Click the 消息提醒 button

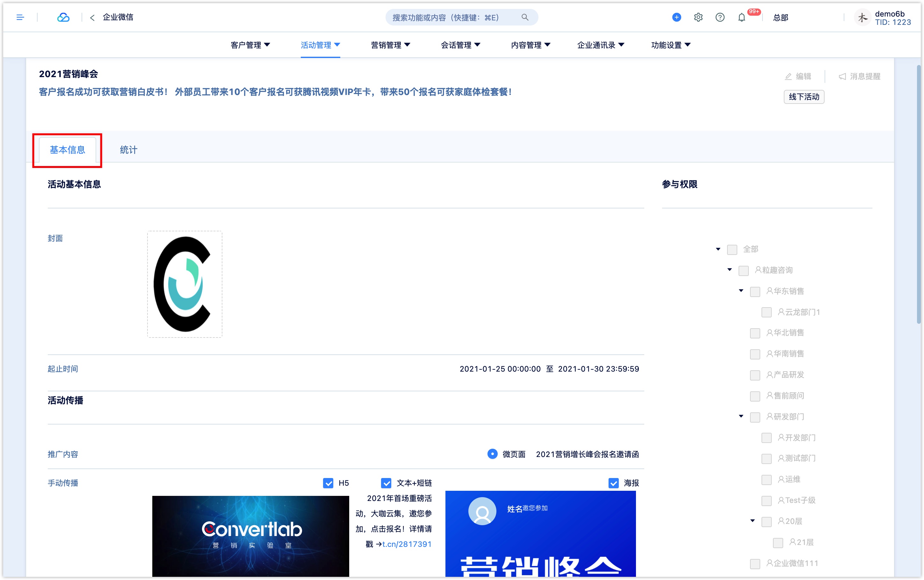click(x=860, y=76)
